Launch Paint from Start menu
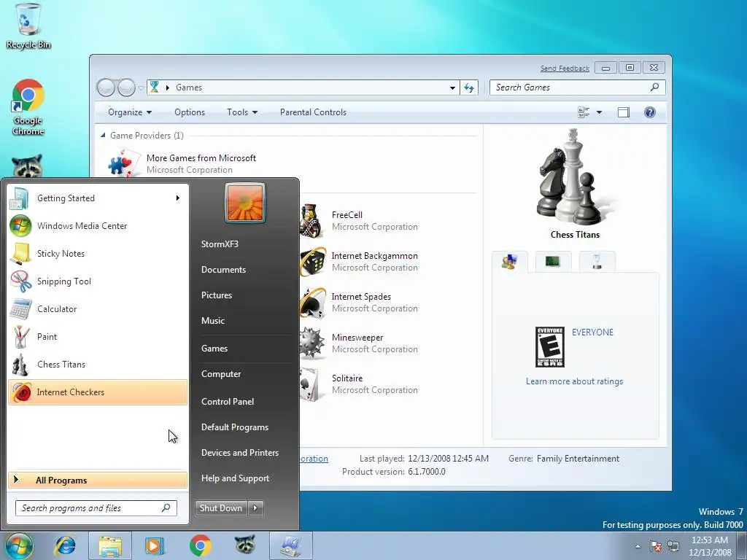 pos(98,336)
